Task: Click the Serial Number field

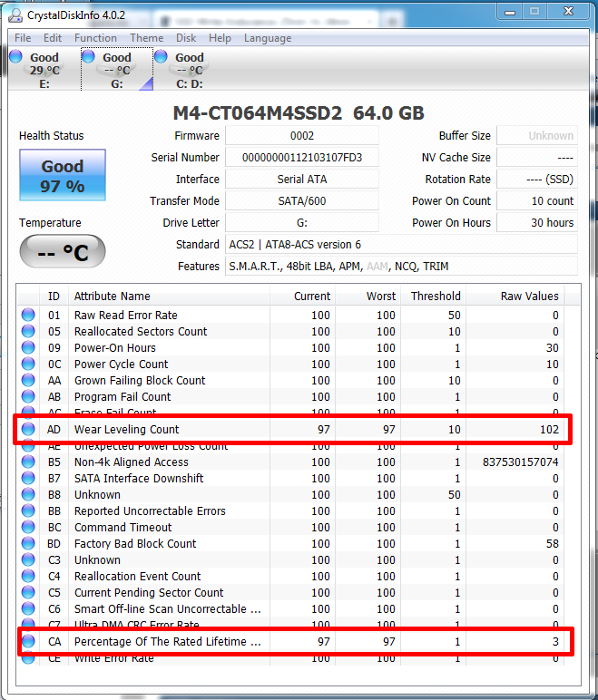Action: (x=302, y=157)
